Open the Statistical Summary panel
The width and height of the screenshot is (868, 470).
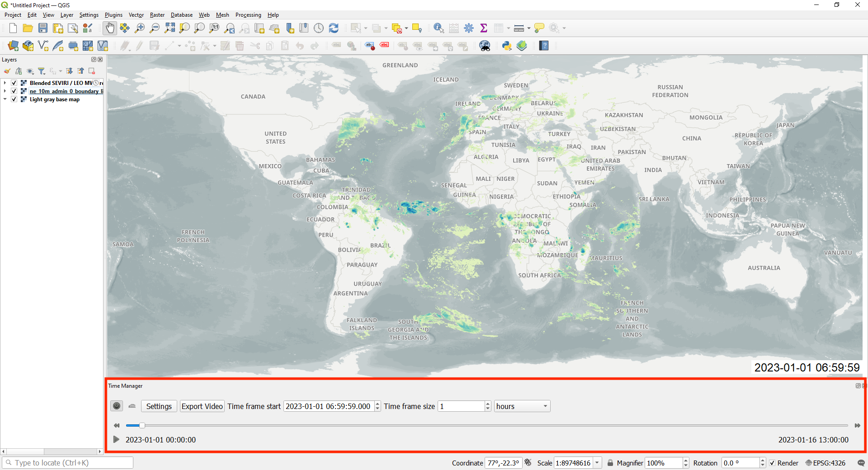click(x=484, y=28)
